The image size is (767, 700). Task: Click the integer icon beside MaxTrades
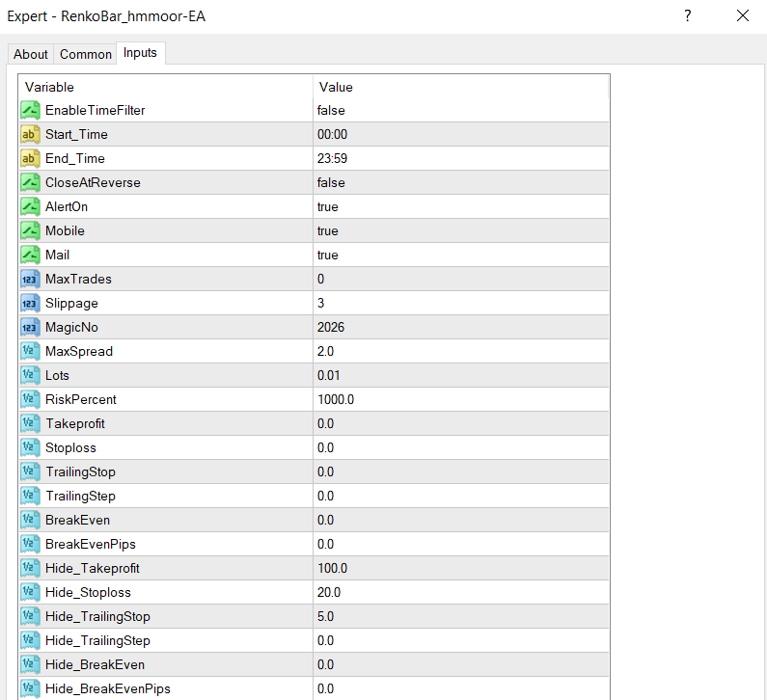tap(30, 279)
